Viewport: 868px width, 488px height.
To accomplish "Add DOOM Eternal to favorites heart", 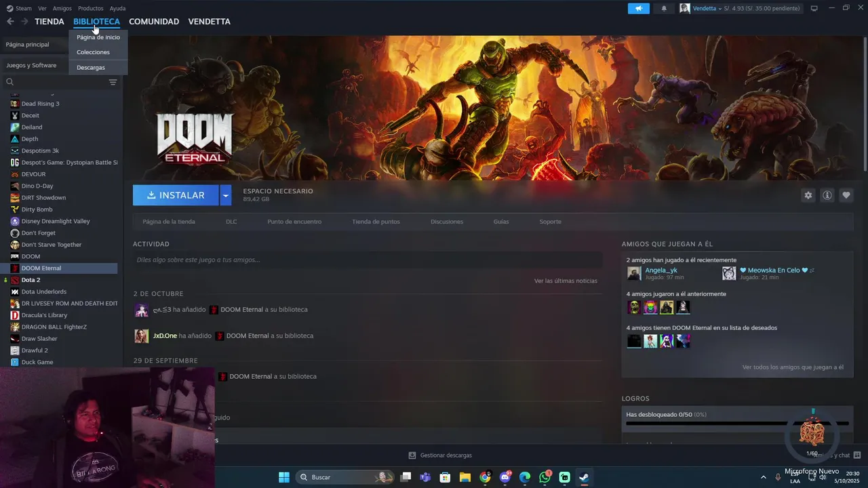I will (x=846, y=195).
